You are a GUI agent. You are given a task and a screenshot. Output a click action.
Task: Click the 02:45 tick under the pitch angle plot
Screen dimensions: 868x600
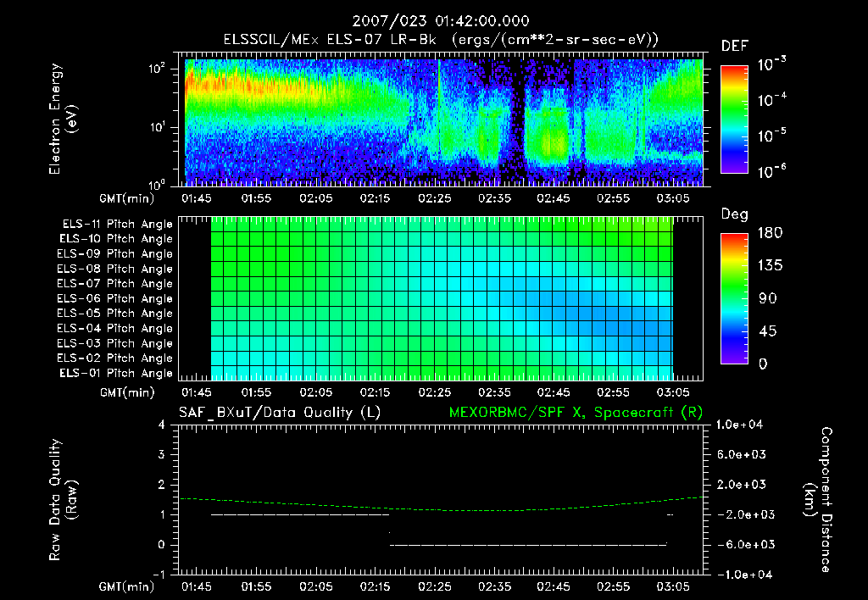(553, 392)
